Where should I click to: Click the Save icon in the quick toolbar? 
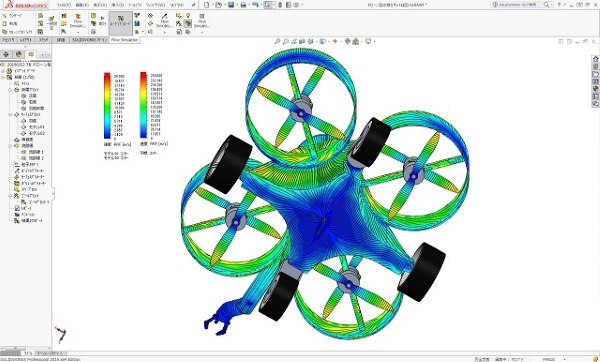pyautogui.click(x=231, y=5)
